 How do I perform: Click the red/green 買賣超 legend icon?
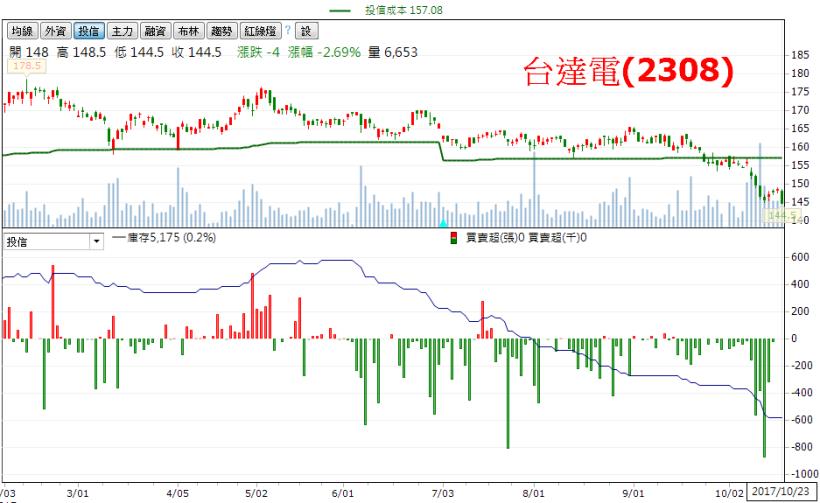click(453, 238)
